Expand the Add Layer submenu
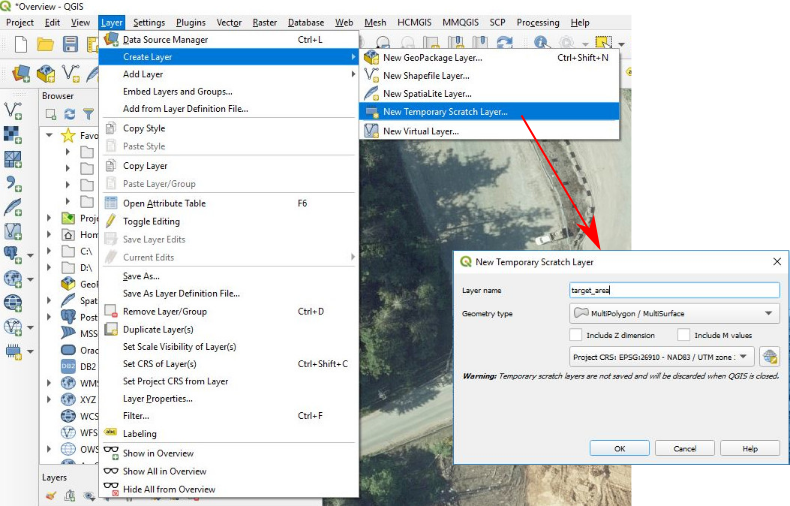 229,74
